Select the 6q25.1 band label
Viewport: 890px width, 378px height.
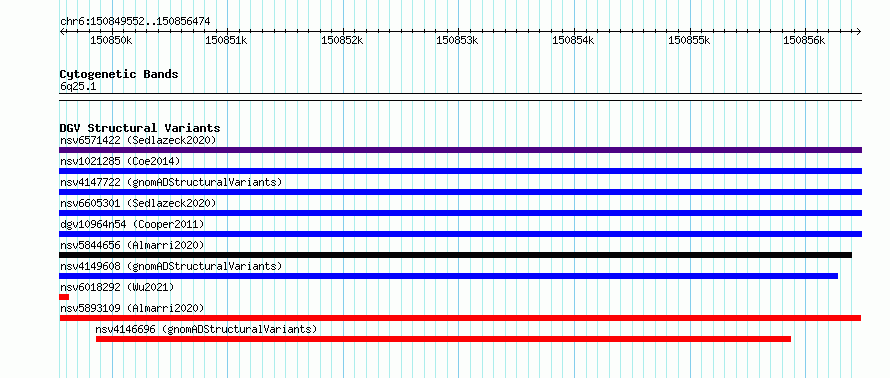point(78,87)
